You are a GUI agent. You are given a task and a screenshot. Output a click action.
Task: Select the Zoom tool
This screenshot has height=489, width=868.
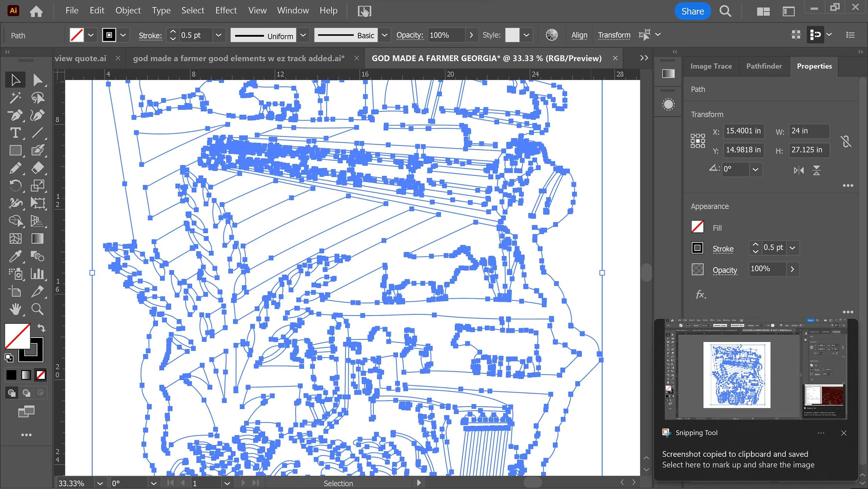click(37, 309)
